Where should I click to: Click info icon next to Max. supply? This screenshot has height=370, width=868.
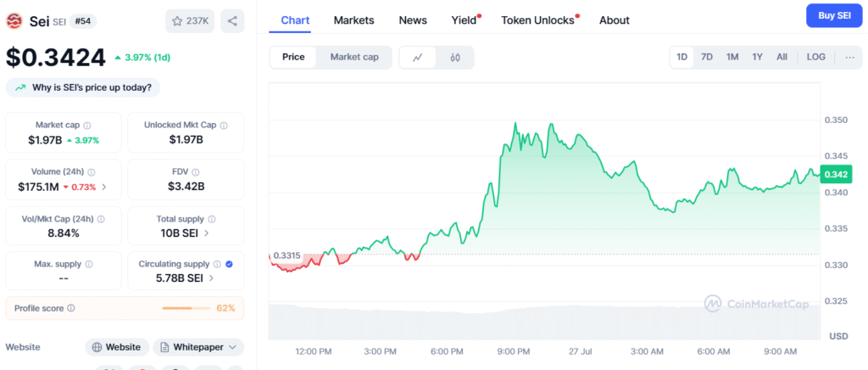88,264
